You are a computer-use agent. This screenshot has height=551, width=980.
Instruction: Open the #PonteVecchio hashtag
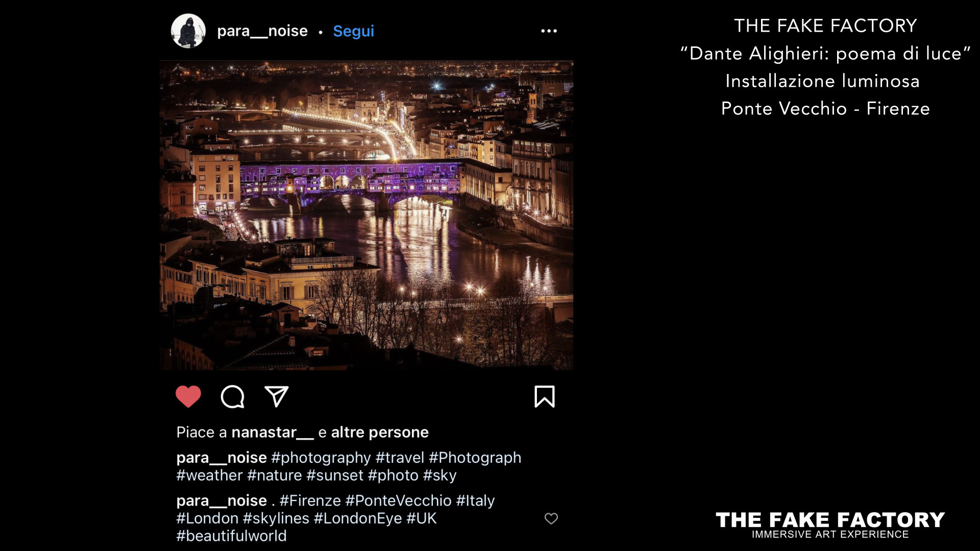point(399,500)
